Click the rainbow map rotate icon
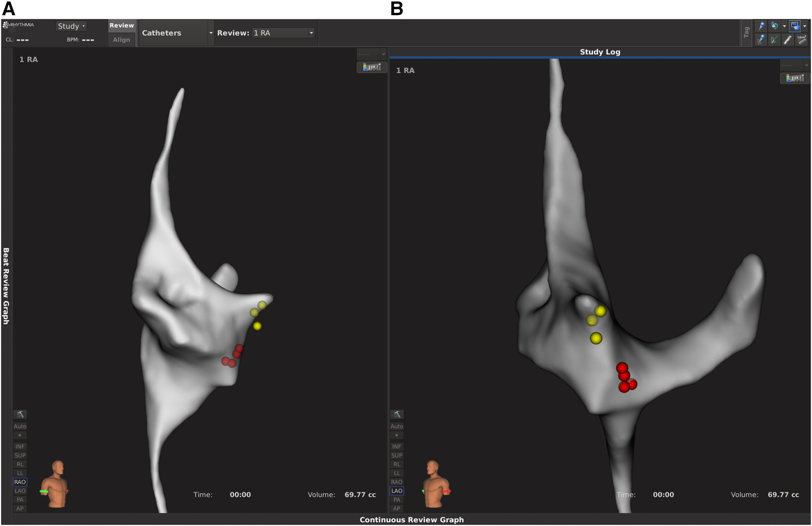 coord(775,26)
